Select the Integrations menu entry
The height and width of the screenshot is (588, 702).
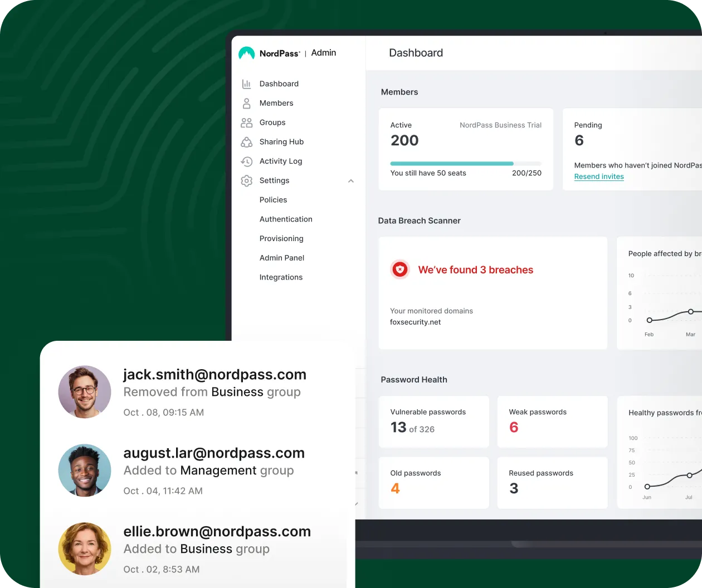[281, 277]
